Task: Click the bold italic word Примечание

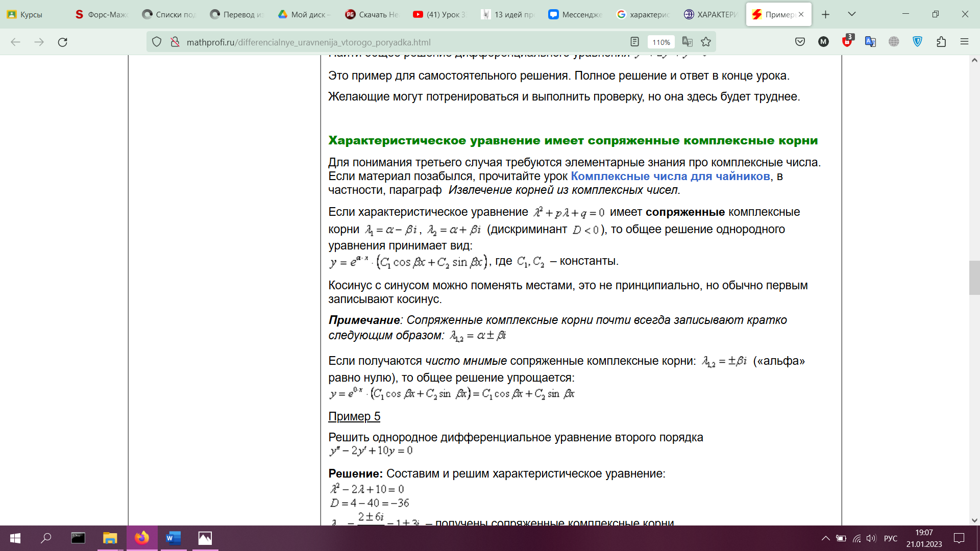Action: click(x=364, y=320)
